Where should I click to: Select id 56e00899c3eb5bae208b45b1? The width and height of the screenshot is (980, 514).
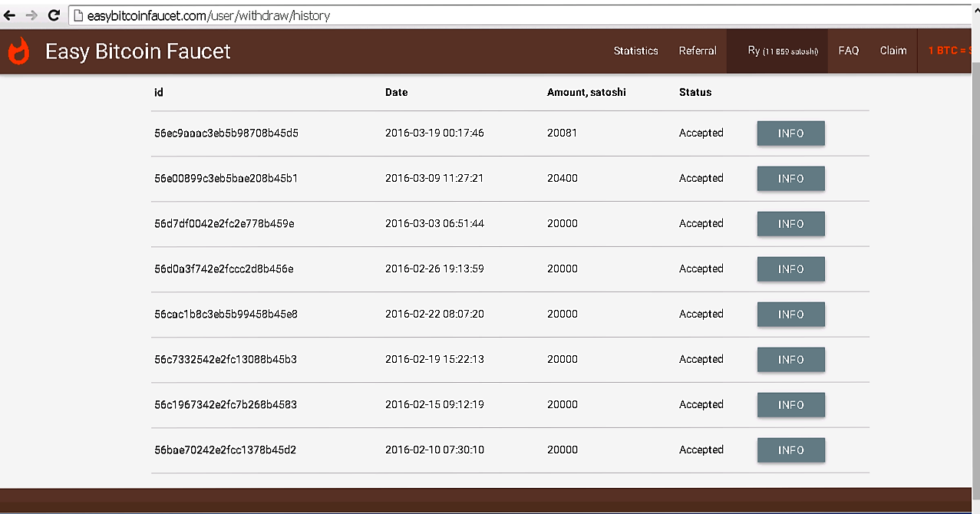[x=226, y=178]
